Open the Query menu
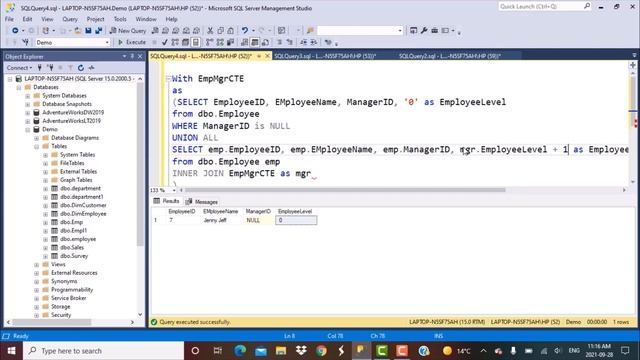The width and height of the screenshot is (640, 360). (70, 19)
